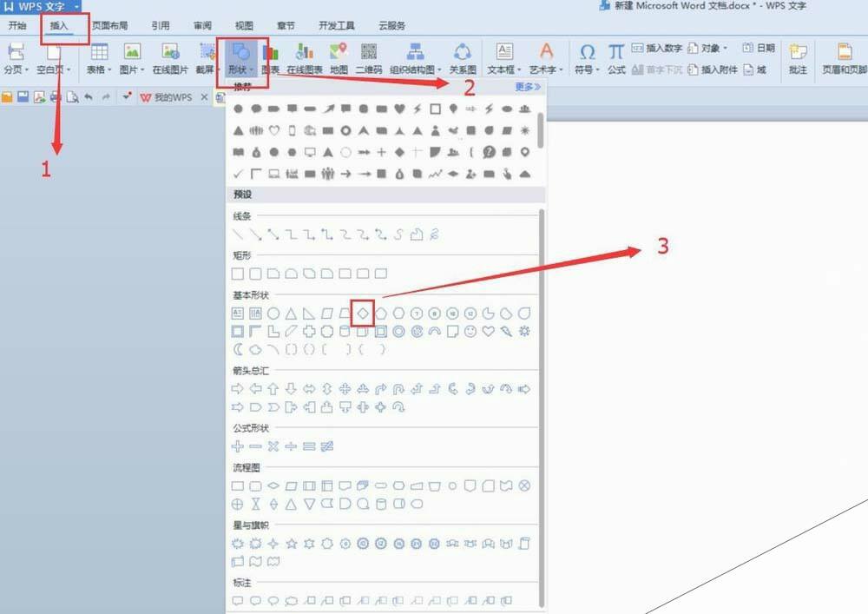Open the 组织结构图 org chart dropdown
Screen dimensions: 868x614
(415, 58)
